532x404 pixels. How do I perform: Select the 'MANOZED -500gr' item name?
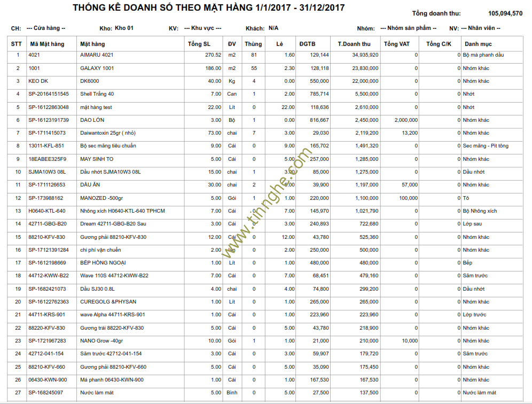pyautogui.click(x=101, y=198)
